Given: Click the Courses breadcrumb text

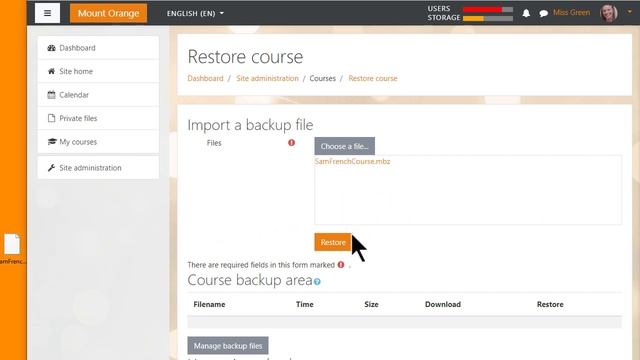Looking at the screenshot, I should pos(322,78).
